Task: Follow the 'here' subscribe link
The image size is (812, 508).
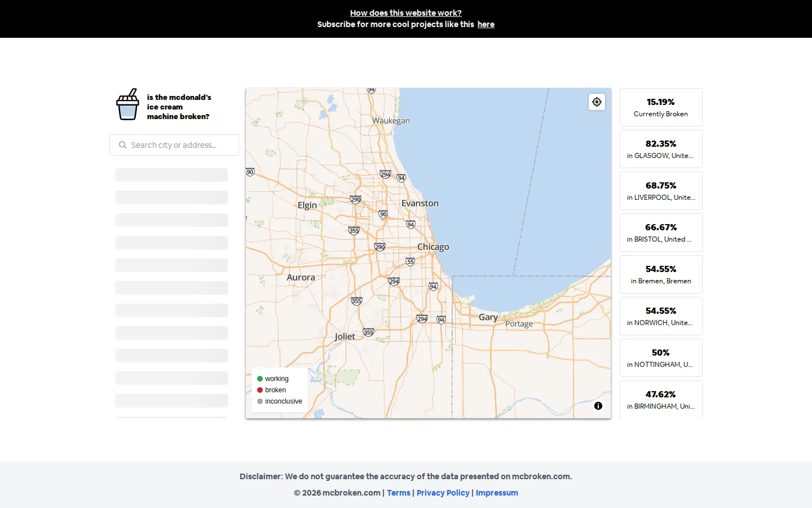Action: tap(486, 24)
